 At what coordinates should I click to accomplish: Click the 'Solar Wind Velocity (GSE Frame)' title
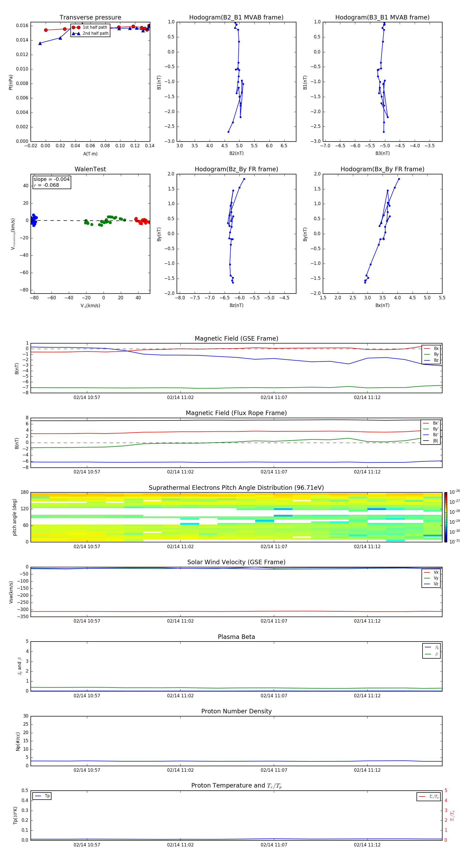[236, 562]
